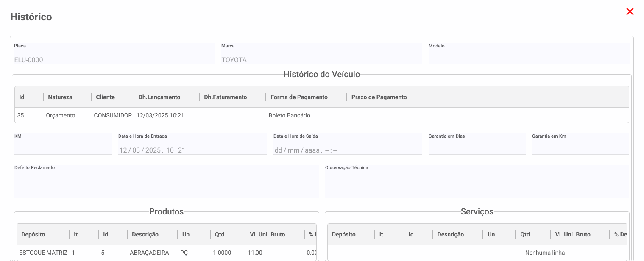
Task: Click Vl. Uni. Bruto header in Serviços table
Action: pos(573,234)
